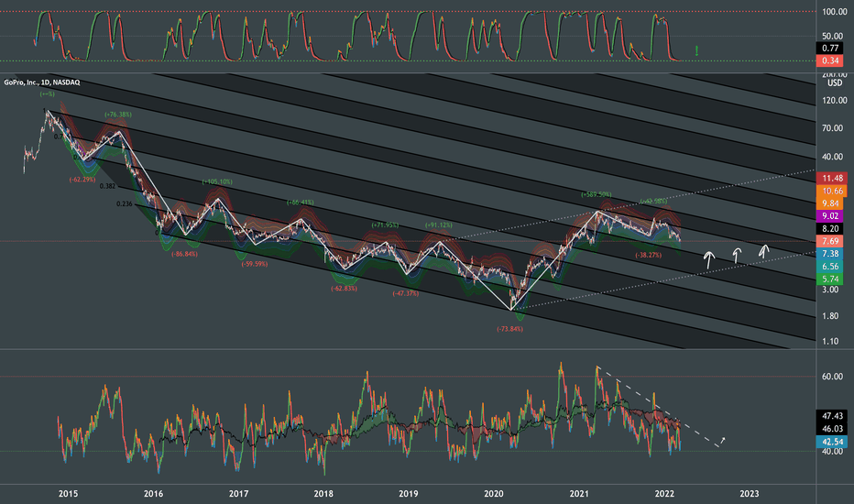The image size is (854, 504).
Task: Click the 0.236 Fibonacci level label
Action: (x=125, y=203)
